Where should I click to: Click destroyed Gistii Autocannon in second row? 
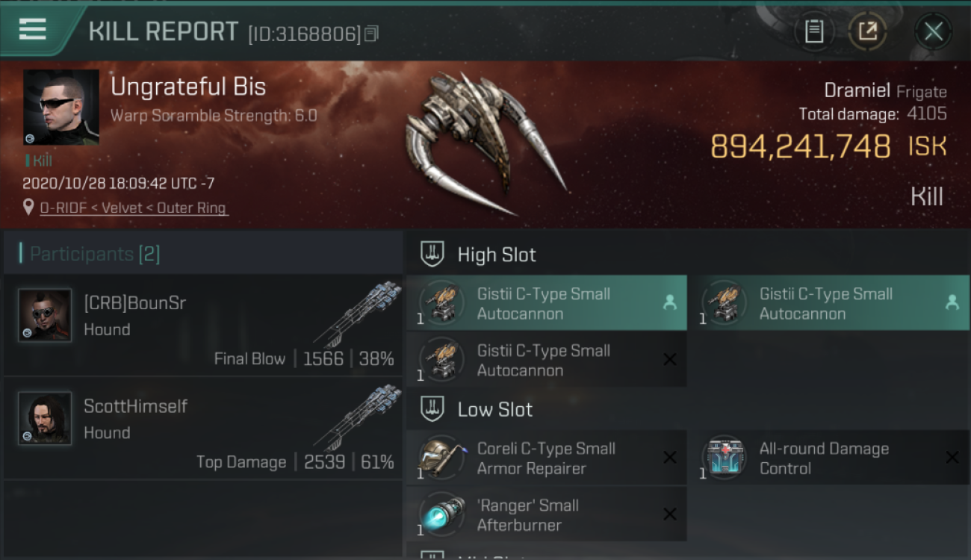(547, 360)
